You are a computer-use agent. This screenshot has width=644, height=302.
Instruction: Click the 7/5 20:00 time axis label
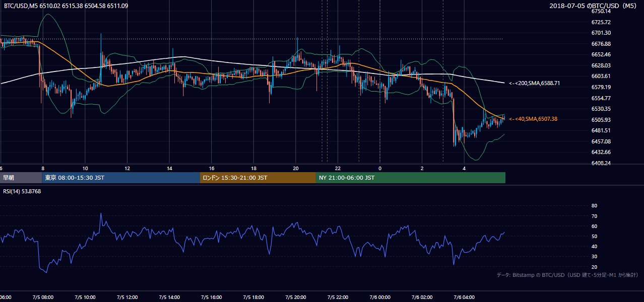(x=296, y=297)
